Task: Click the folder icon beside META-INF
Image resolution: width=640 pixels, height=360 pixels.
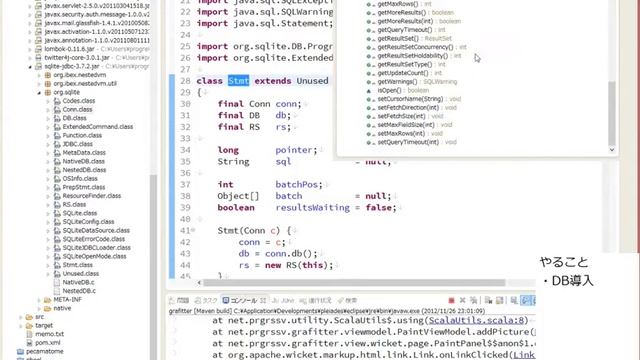Action: [48, 300]
